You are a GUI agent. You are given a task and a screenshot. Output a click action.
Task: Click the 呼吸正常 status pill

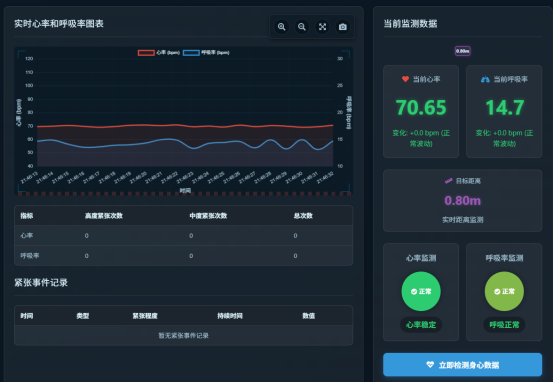click(x=504, y=324)
